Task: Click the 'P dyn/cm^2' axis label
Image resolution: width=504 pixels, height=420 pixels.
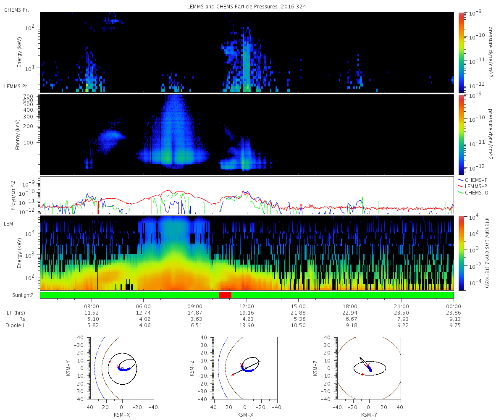Action: point(14,197)
